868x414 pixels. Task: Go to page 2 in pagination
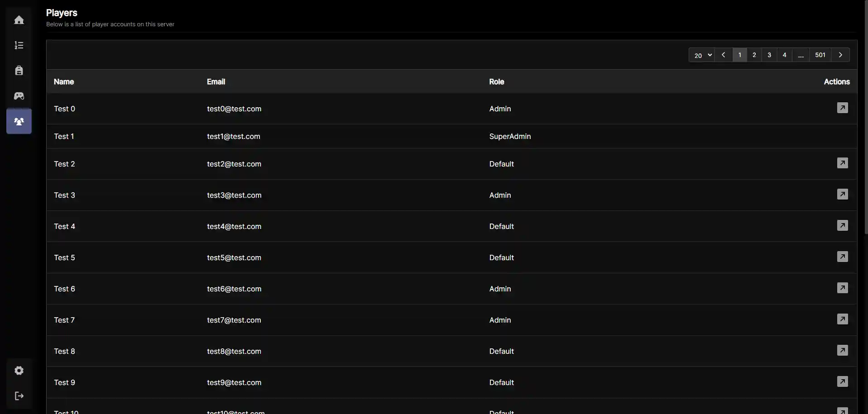click(754, 55)
